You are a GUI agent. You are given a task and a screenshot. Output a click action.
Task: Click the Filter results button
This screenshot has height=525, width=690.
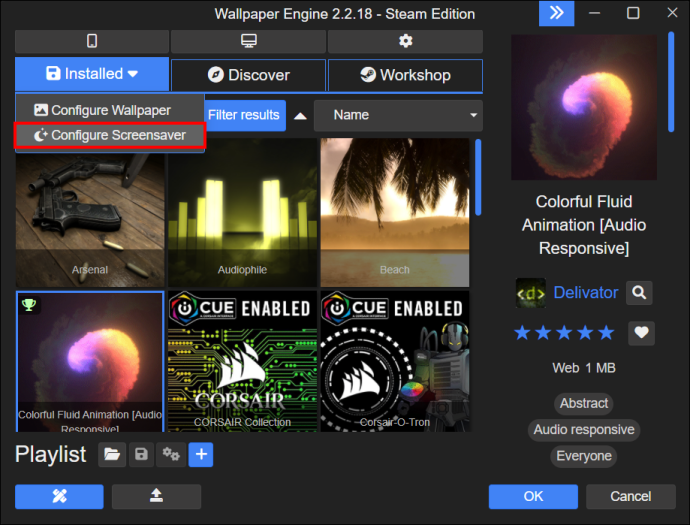click(245, 115)
